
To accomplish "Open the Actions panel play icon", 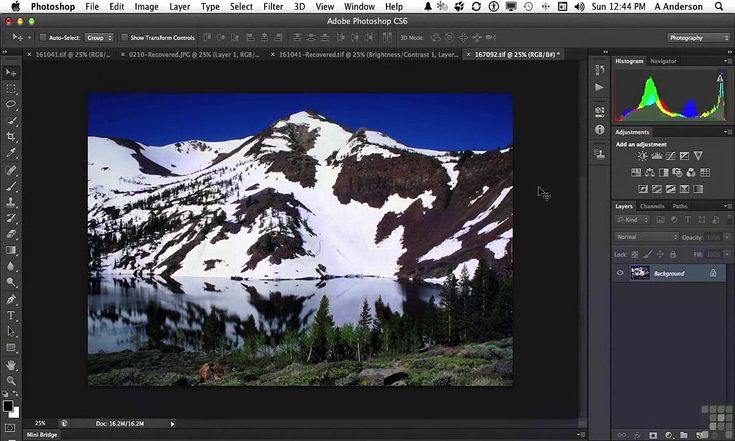I will click(600, 87).
